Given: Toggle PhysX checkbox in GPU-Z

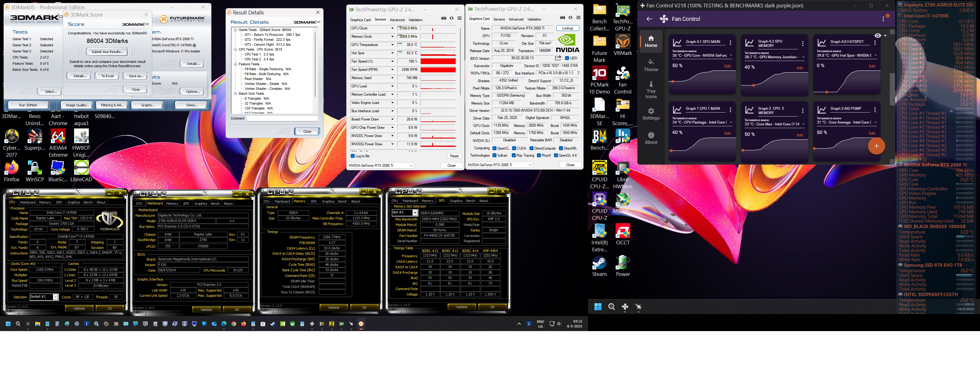Looking at the screenshot, I should 539,155.
